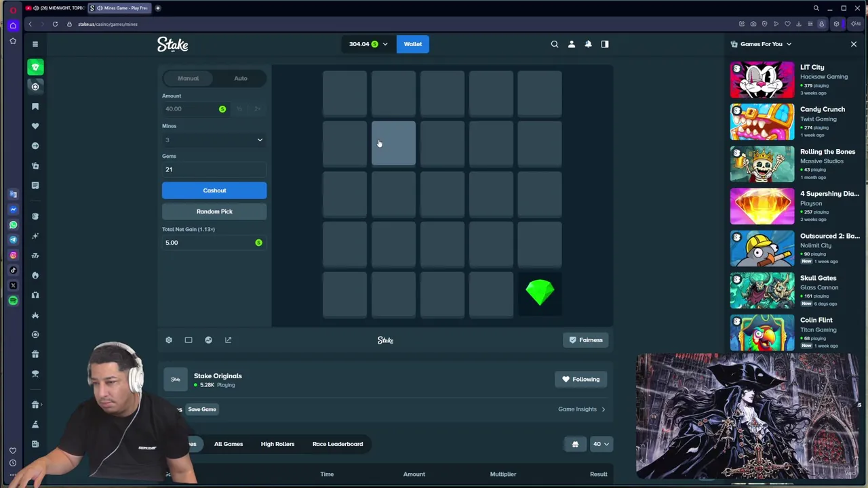Open the Skull Gates game thumbnail

[762, 291]
